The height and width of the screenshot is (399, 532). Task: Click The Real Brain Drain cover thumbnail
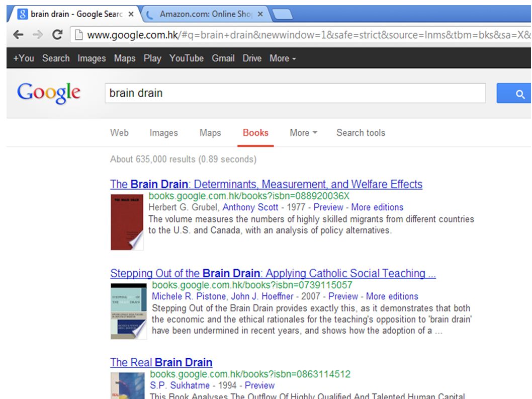pos(128,386)
